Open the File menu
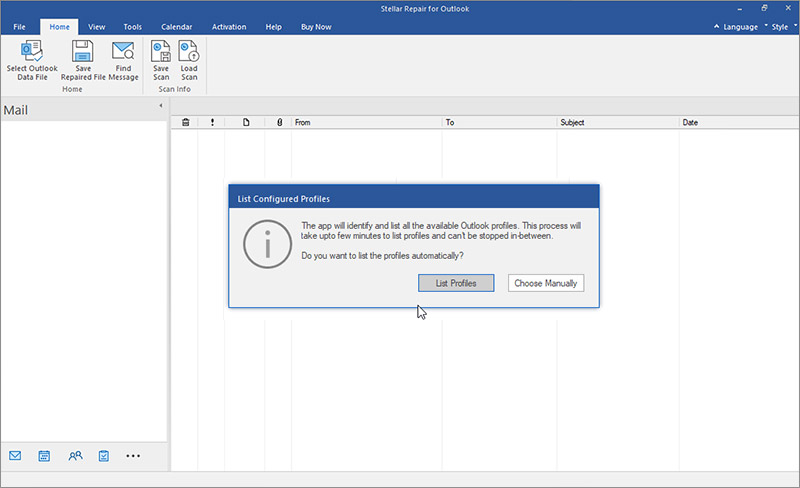800x488 pixels. click(19, 27)
